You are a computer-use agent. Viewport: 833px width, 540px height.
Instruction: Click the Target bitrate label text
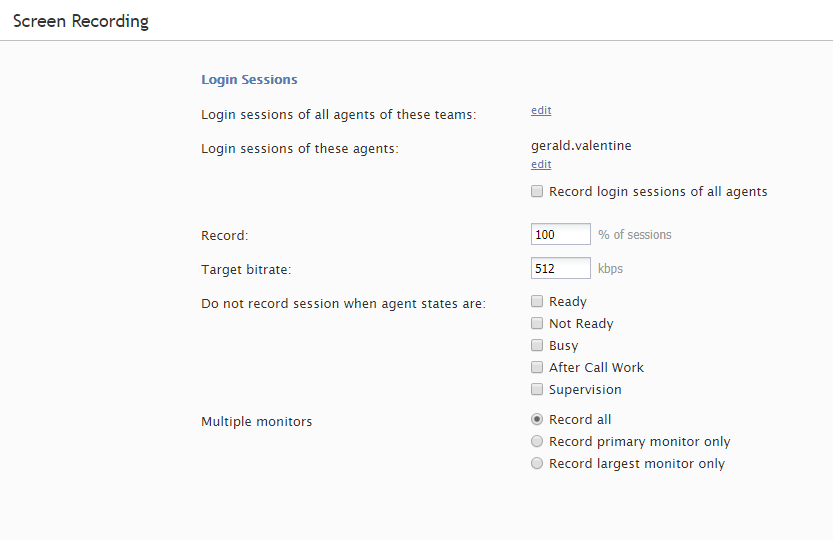click(x=246, y=269)
